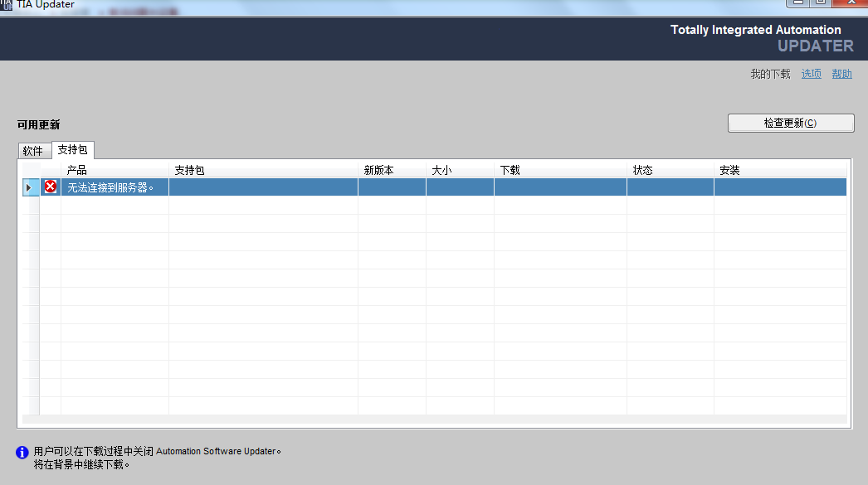
Task: Click the blue information icon at bottom
Action: (x=22, y=453)
